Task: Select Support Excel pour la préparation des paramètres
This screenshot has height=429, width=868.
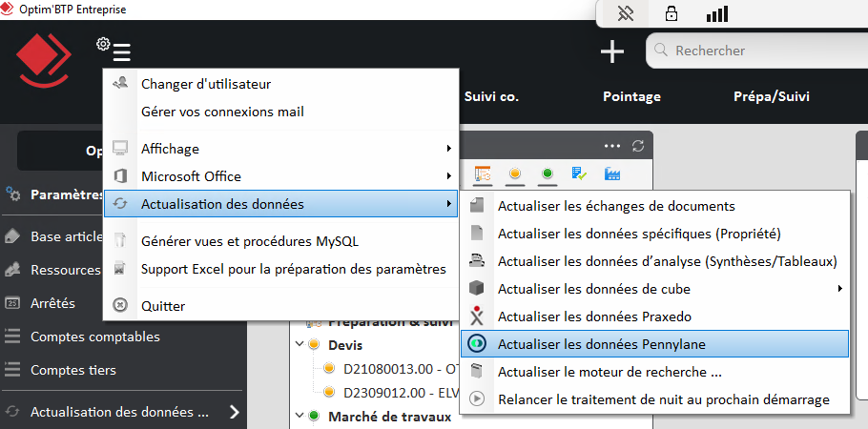Action: [x=281, y=269]
